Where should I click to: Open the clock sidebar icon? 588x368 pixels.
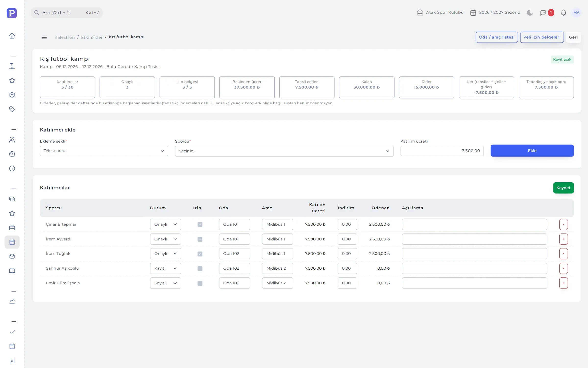(x=12, y=169)
